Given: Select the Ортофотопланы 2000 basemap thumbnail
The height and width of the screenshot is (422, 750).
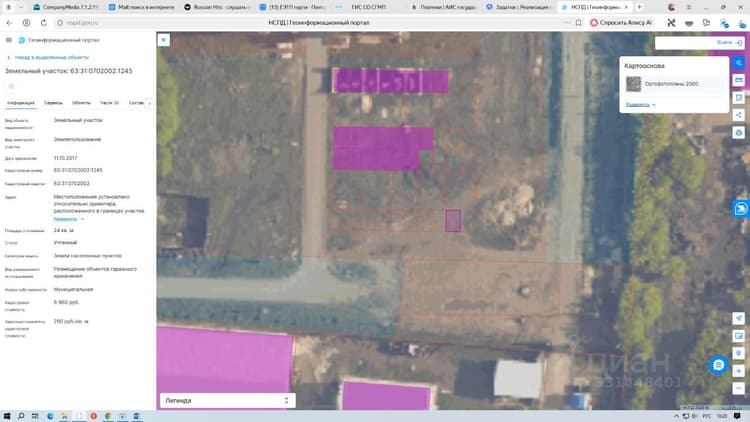Looking at the screenshot, I should click(x=633, y=84).
